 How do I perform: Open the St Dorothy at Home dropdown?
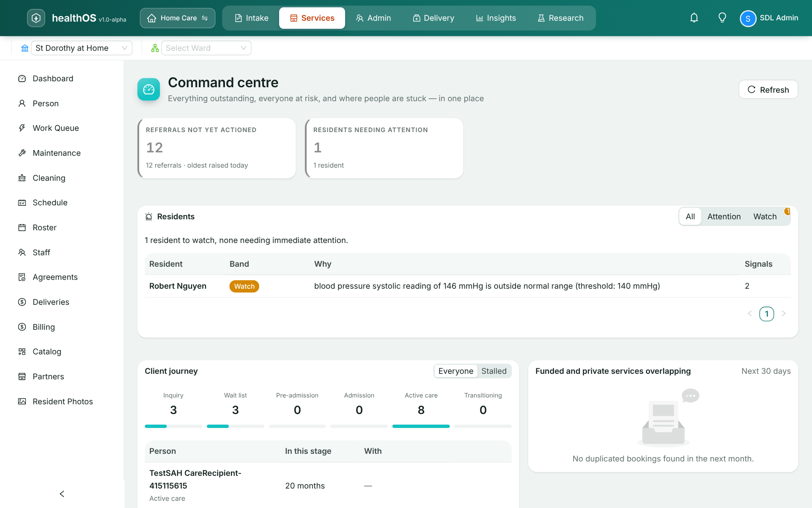point(81,48)
